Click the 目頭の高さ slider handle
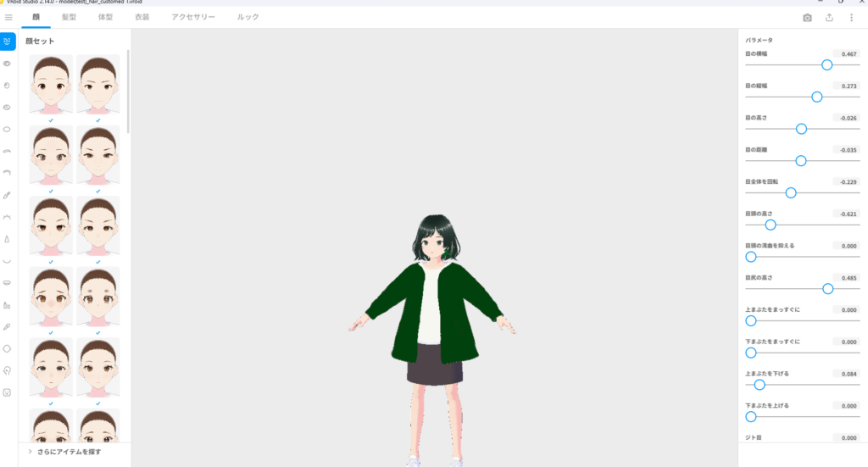This screenshot has height=467, width=868. click(x=770, y=225)
